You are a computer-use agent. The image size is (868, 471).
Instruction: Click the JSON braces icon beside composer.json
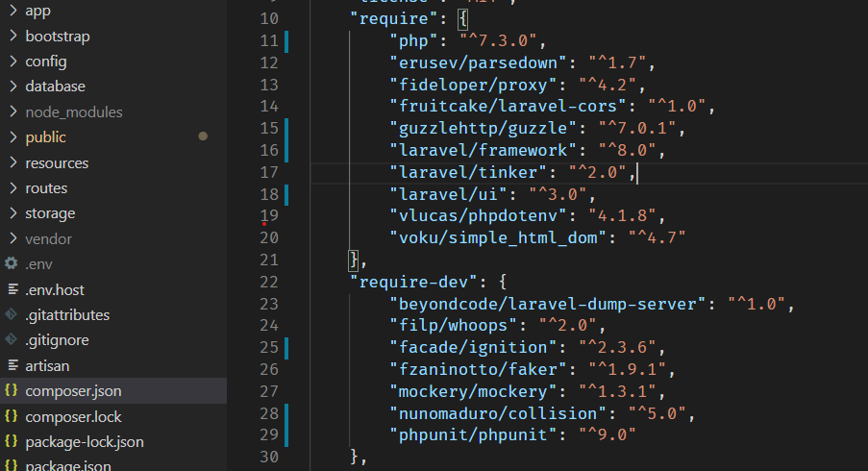point(12,390)
